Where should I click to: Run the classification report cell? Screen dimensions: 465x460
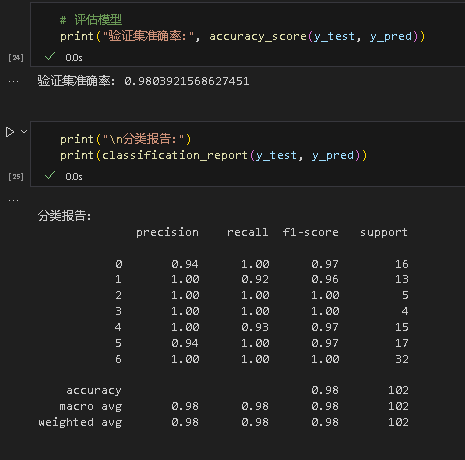(10, 132)
